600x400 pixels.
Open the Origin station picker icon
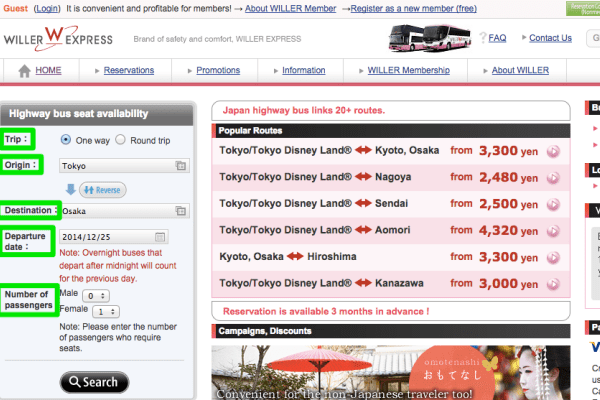point(181,166)
